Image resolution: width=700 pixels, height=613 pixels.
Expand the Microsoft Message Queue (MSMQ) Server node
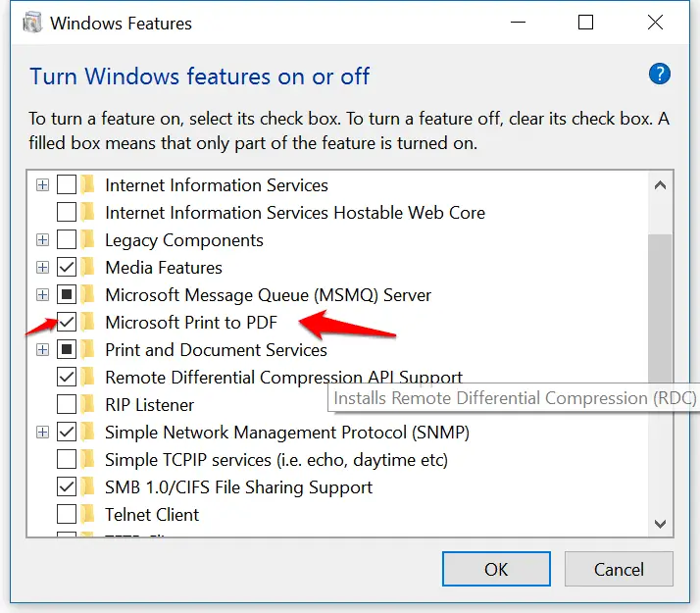point(42,294)
